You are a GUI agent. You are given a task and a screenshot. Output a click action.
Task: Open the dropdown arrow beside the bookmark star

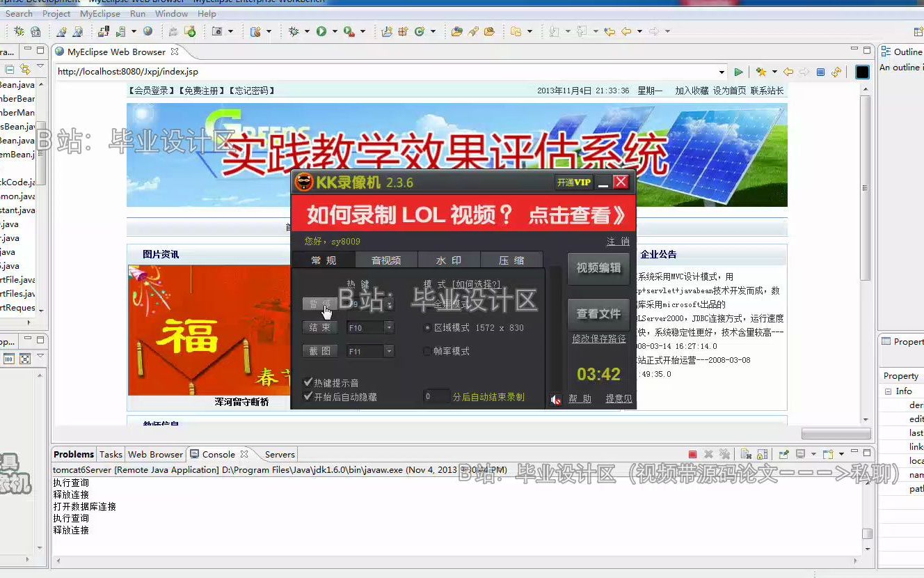(x=773, y=72)
